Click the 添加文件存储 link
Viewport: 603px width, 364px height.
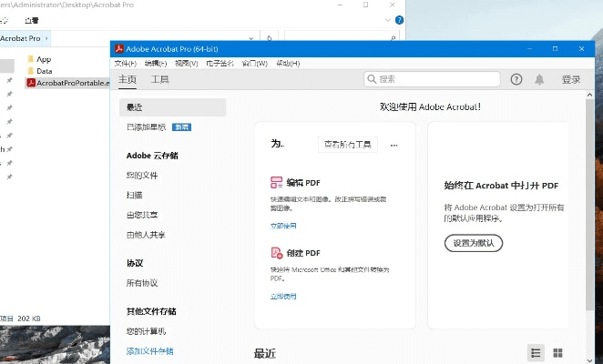pyautogui.click(x=150, y=350)
